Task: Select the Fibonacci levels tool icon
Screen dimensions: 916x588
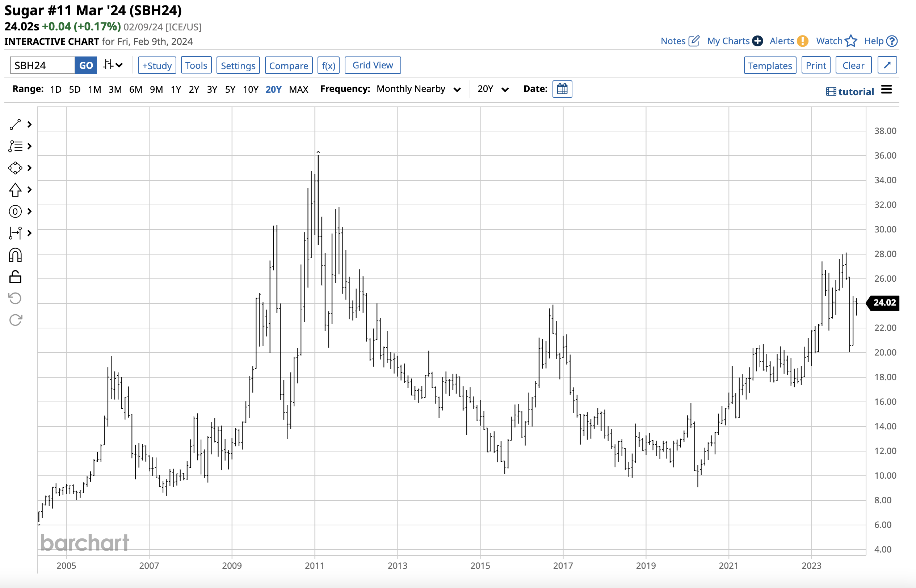Action: coord(15,146)
